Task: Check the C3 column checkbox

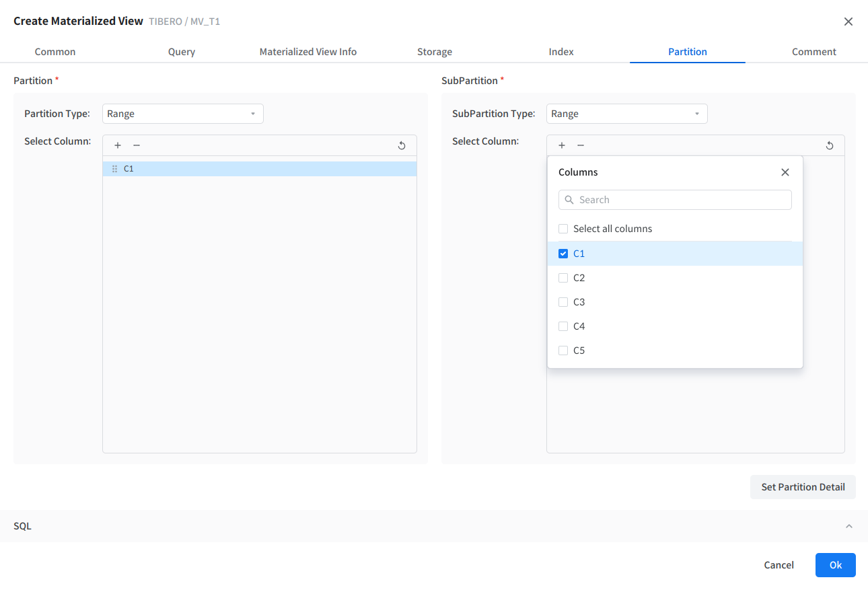Action: click(563, 302)
